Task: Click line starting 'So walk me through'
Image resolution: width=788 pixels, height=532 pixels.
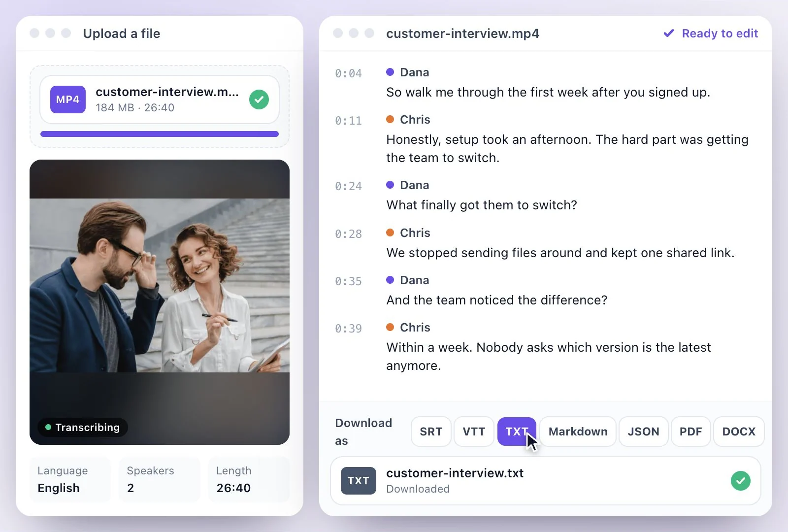Action: (x=548, y=92)
